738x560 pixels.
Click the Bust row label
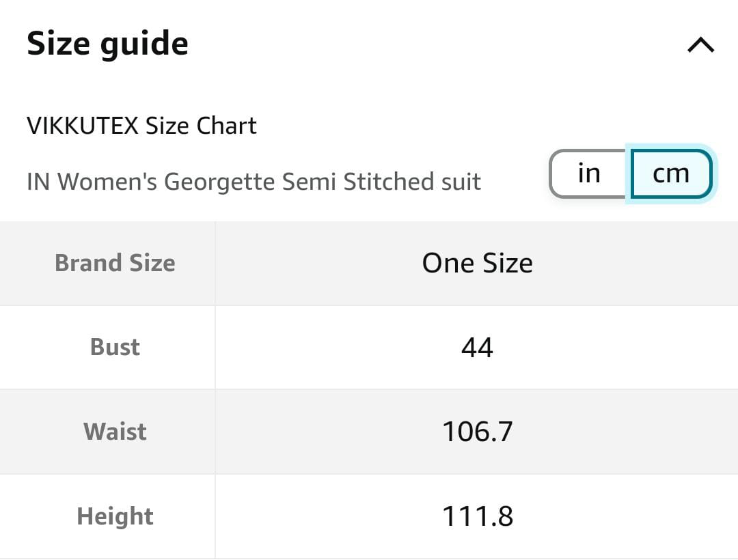pyautogui.click(x=115, y=347)
